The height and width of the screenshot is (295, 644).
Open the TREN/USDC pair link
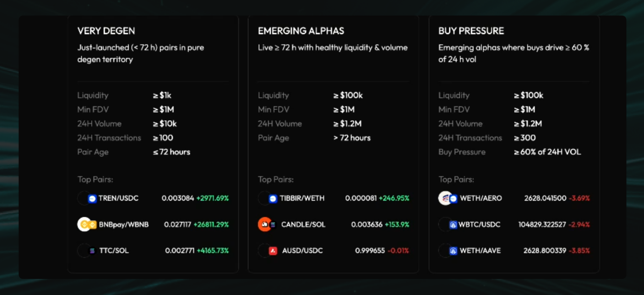[119, 198]
